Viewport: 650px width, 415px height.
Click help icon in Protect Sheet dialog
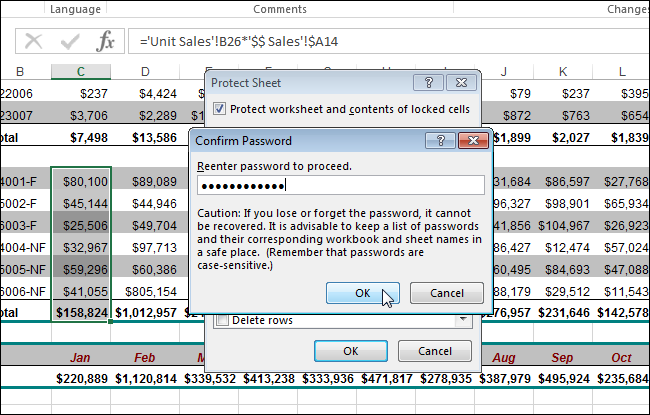tap(429, 83)
